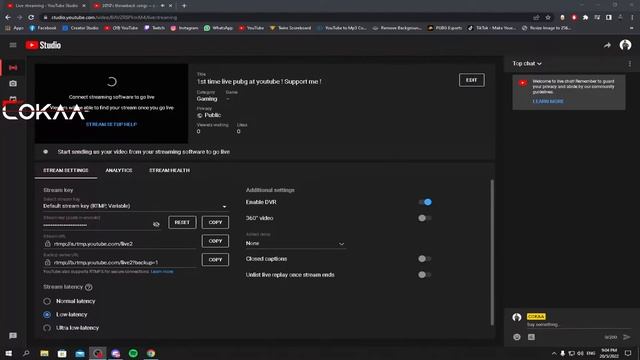This screenshot has height=360, width=640.
Task: Select Low latency radio button
Action: (x=47, y=315)
